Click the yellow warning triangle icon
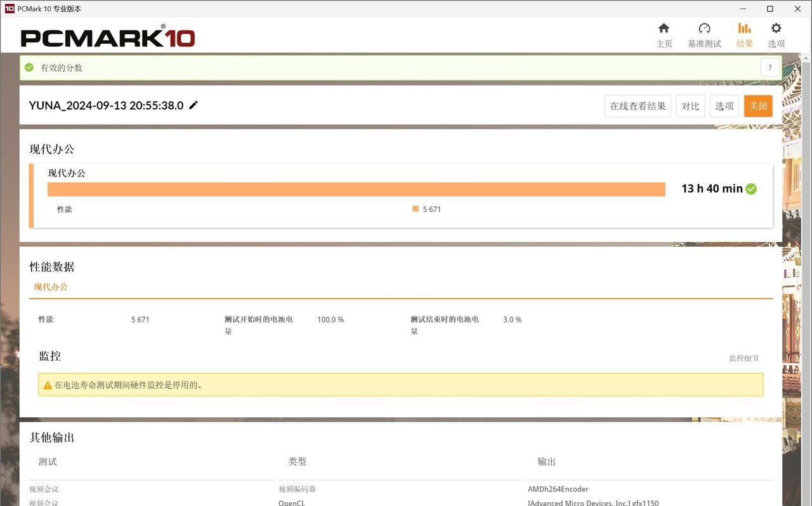Viewport: 812px width, 506px height. (x=48, y=385)
